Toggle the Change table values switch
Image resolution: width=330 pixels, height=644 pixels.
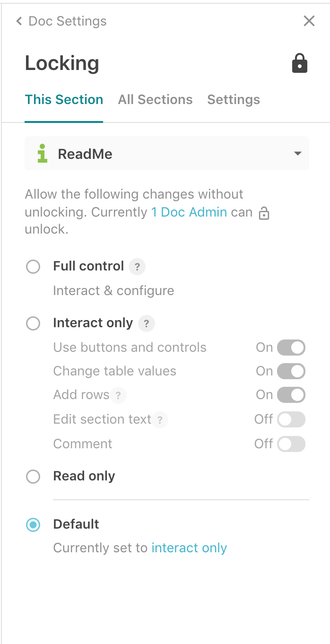(291, 371)
